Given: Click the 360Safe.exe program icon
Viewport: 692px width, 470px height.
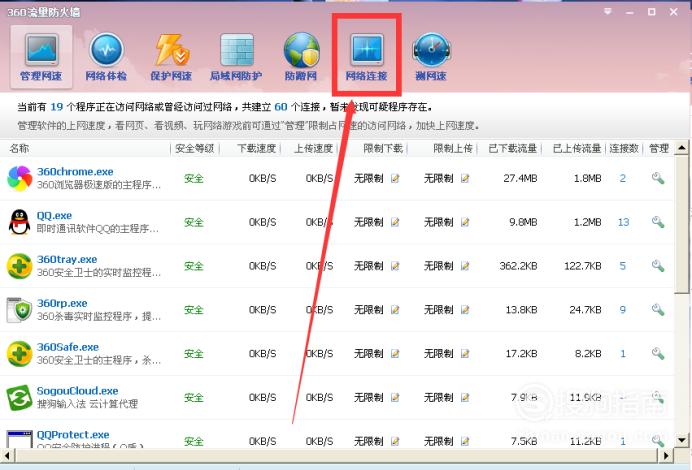Looking at the screenshot, I should point(19,353).
